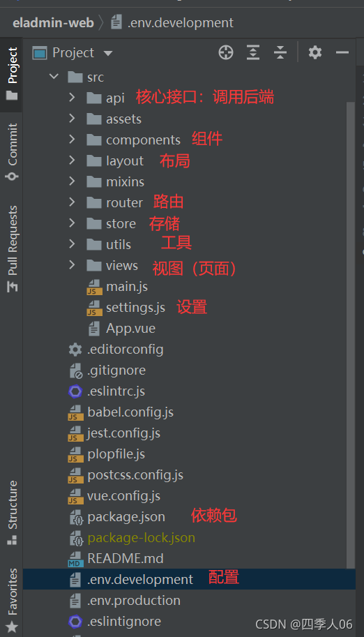364x637 pixels.
Task: Select App.vue file name
Action: [x=131, y=328]
